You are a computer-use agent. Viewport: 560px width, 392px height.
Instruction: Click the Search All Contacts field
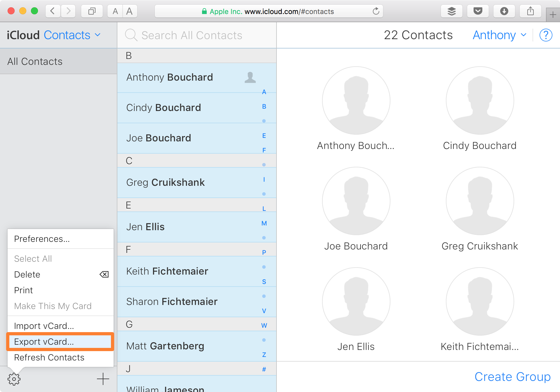click(x=197, y=35)
